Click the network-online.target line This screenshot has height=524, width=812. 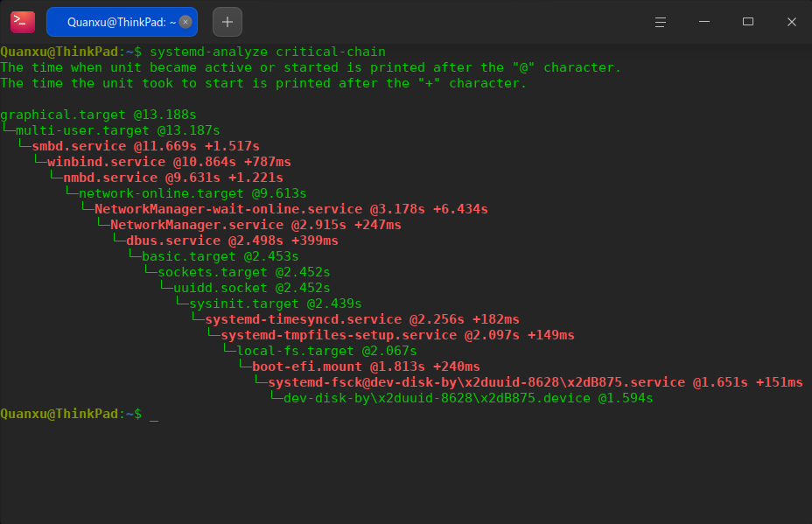click(192, 193)
